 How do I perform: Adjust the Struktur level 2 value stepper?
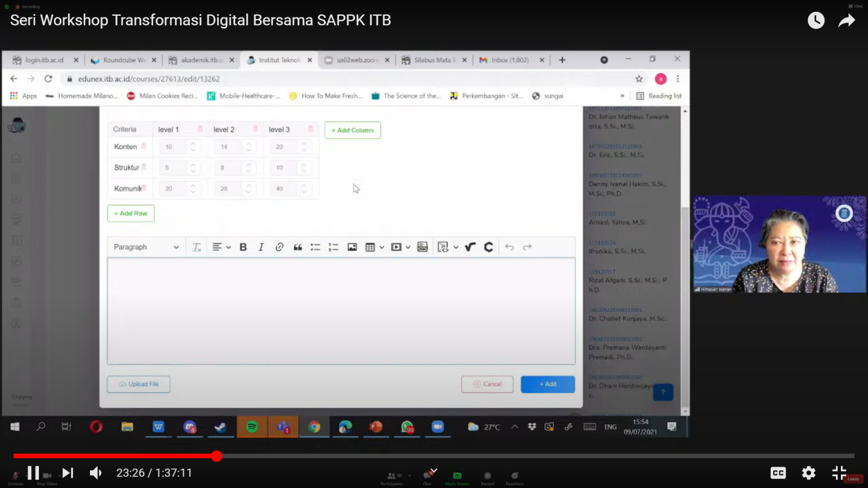249,168
